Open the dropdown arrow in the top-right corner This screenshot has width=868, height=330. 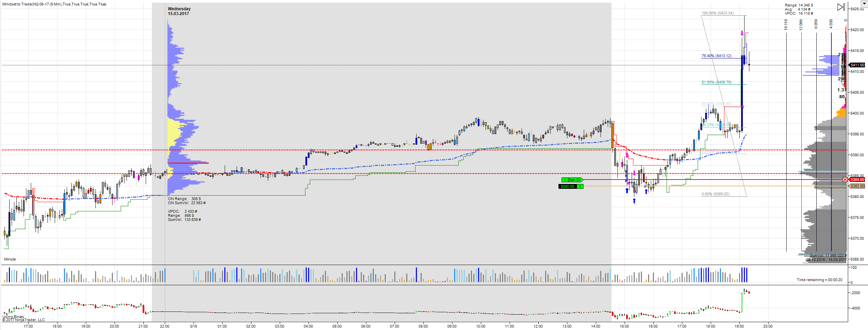[865, 4]
